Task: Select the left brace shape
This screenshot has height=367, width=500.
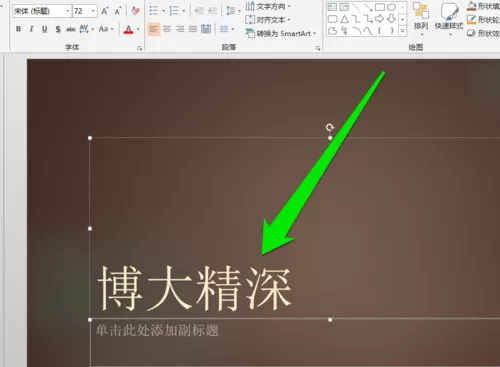Action: [380, 31]
